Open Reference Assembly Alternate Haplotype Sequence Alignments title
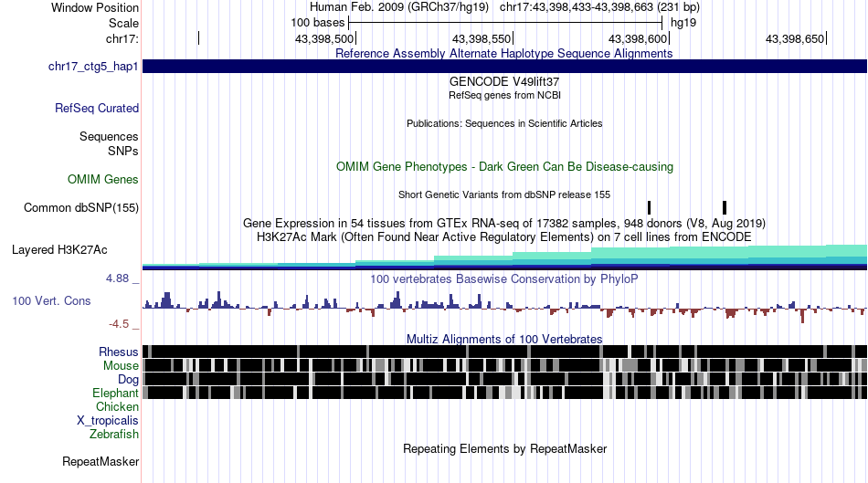Screen dimensions: 868x483 (x=503, y=54)
